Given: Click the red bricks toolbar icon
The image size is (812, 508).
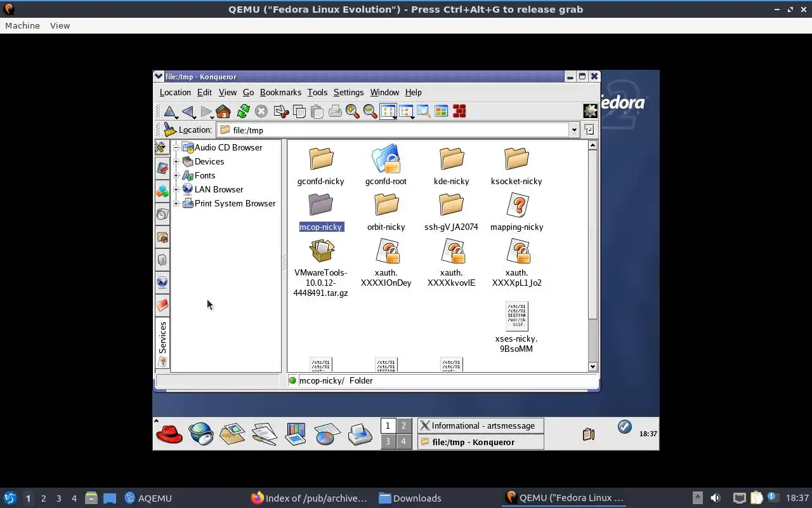Looking at the screenshot, I should pos(459,112).
